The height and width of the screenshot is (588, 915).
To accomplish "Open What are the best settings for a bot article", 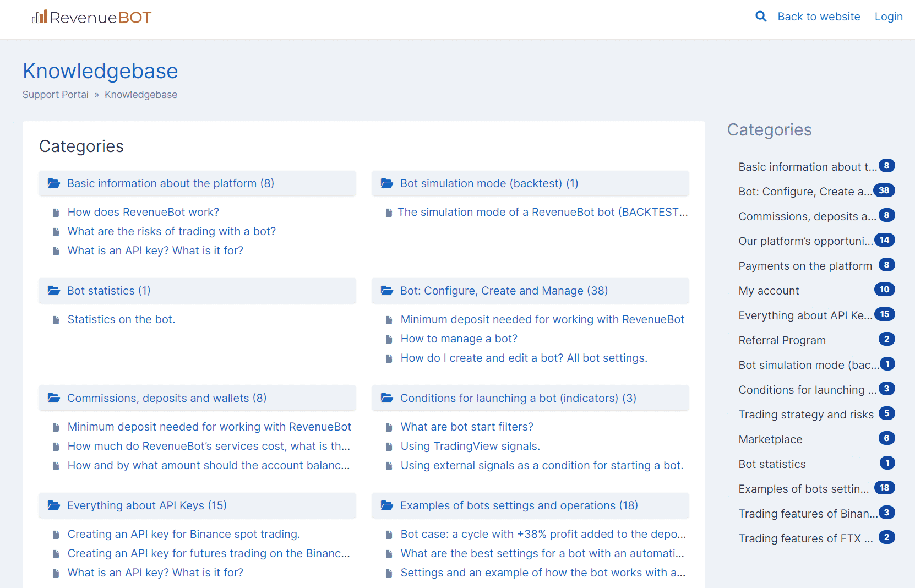I will tap(542, 553).
